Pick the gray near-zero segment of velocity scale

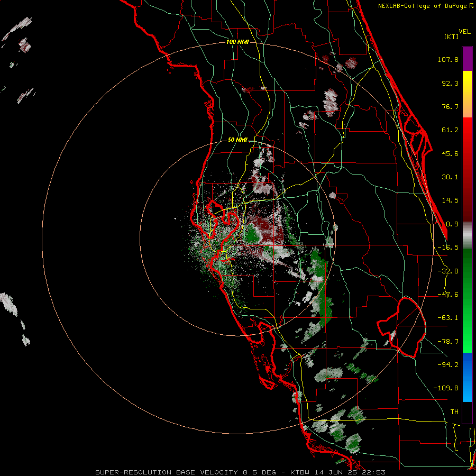467,235
